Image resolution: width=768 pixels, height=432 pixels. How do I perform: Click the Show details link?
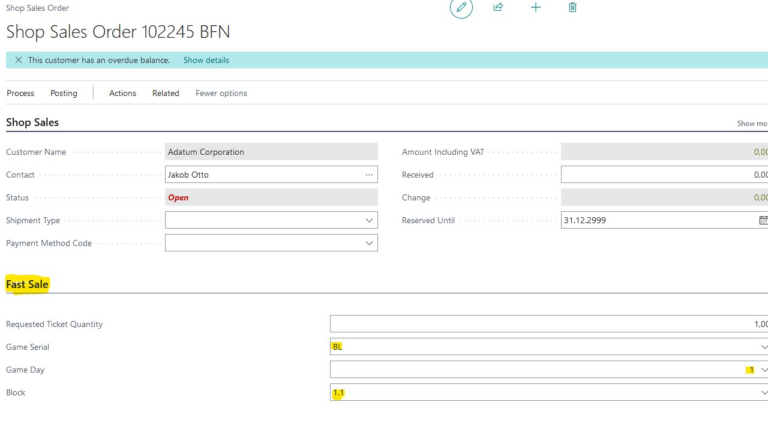(x=206, y=60)
